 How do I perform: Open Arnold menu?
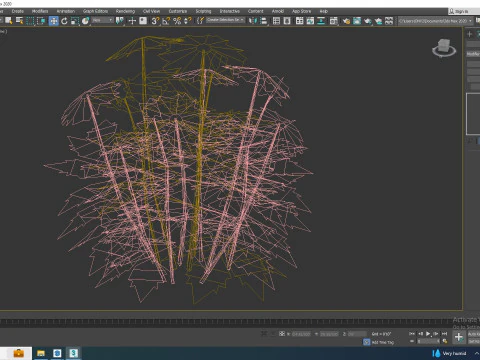coord(278,11)
